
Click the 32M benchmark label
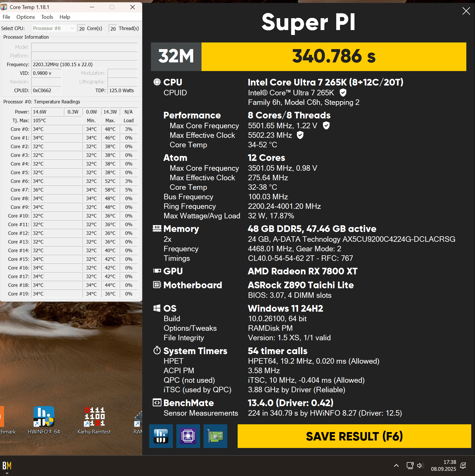pyautogui.click(x=176, y=56)
